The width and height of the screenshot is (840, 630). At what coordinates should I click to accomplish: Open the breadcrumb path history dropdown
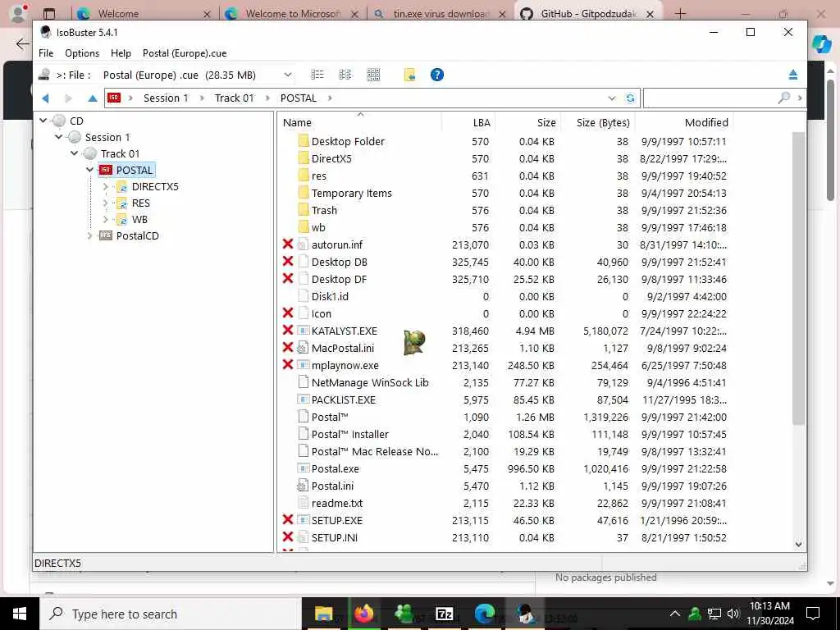[612, 98]
